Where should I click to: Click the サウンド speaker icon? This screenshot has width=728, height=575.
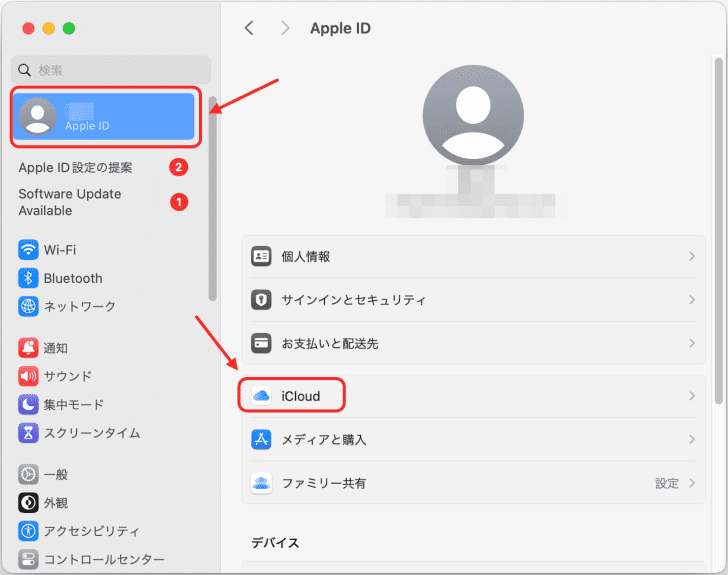[x=28, y=376]
